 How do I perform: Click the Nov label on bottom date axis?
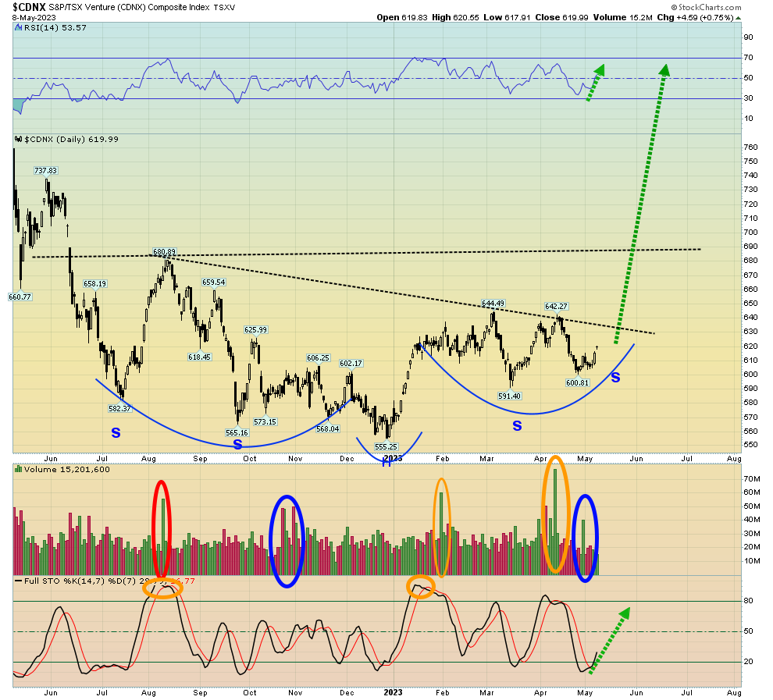(295, 693)
